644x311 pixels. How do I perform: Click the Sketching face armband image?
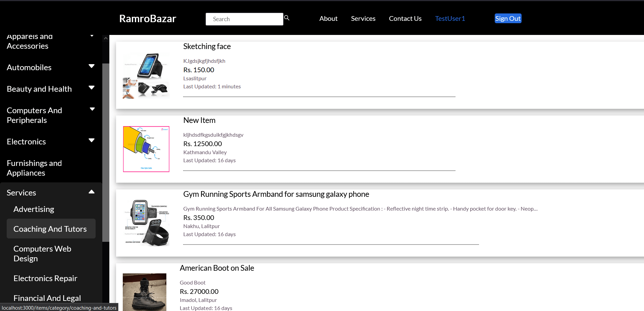[146, 75]
